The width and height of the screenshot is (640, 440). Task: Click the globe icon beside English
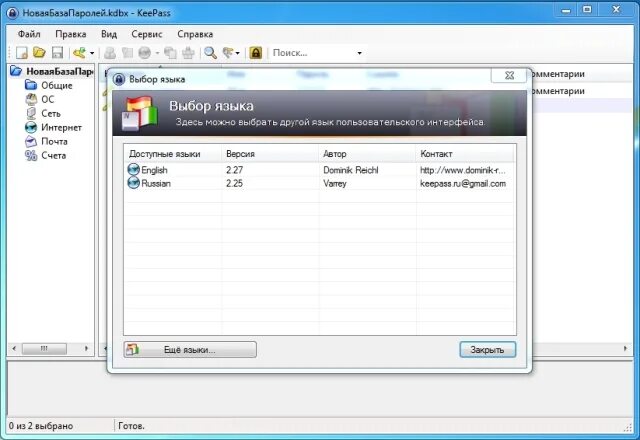(133, 169)
